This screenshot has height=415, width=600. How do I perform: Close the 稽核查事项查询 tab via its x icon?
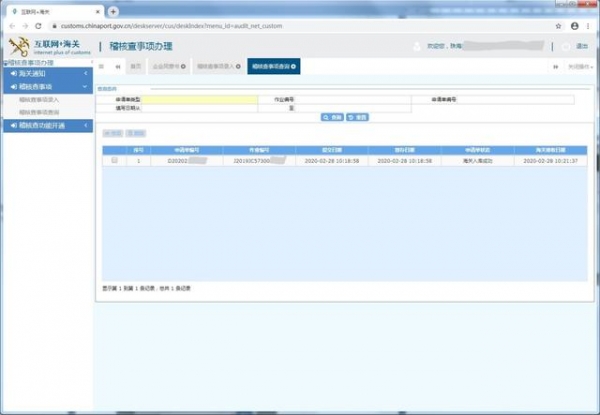point(294,66)
